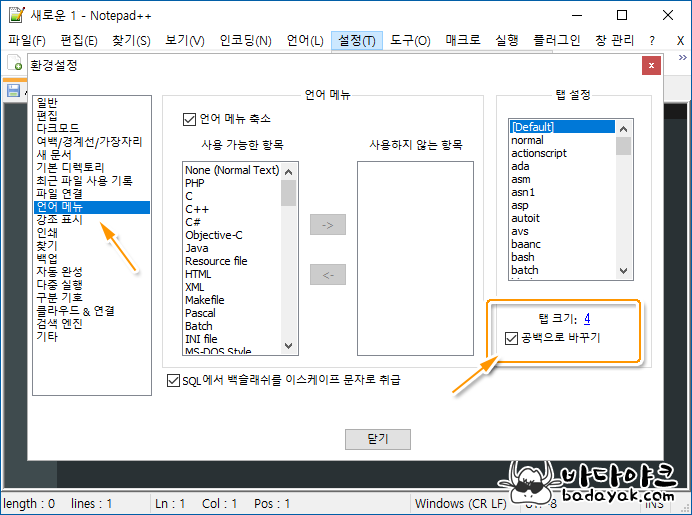Click the -> move right button
692x515 pixels.
(x=328, y=225)
